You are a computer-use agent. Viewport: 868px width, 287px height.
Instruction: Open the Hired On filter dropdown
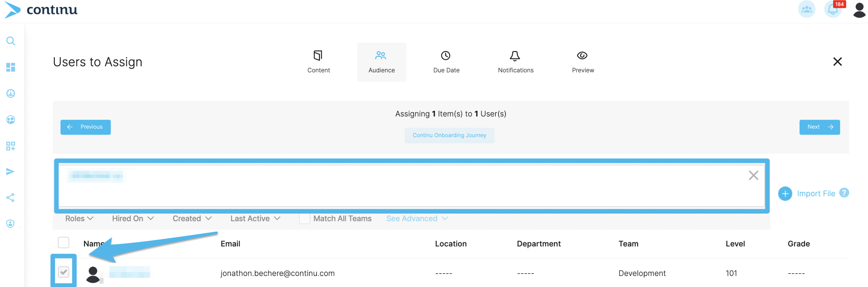(x=133, y=219)
